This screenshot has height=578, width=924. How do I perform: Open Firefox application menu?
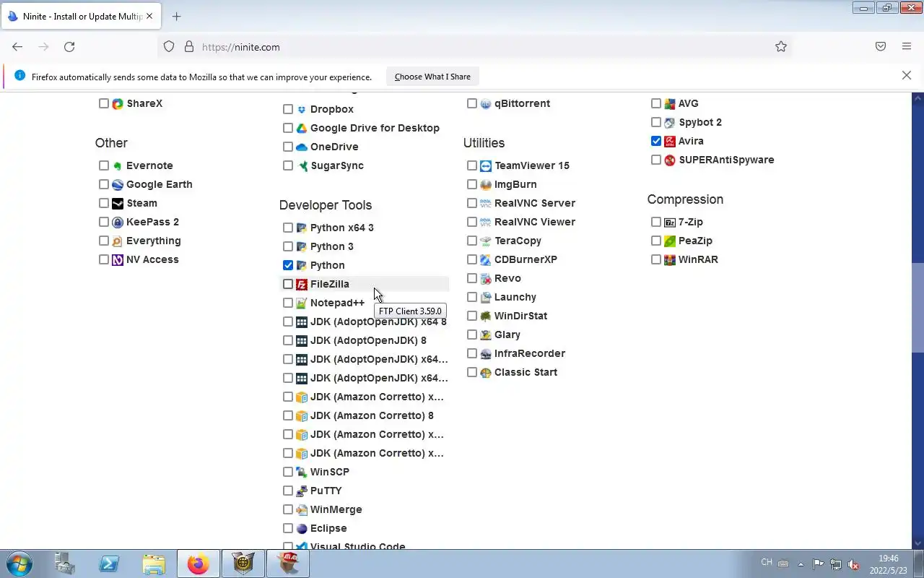(x=907, y=47)
